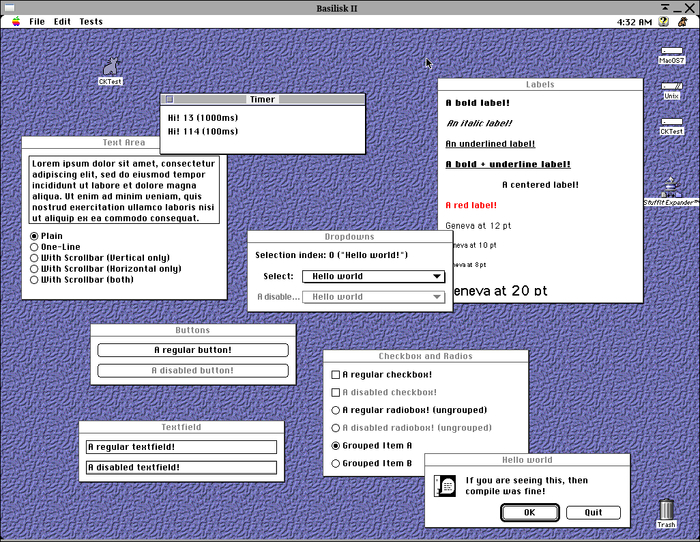Screen dimensions: 700x542
Task: Click the Text Area window title
Action: click(x=124, y=142)
